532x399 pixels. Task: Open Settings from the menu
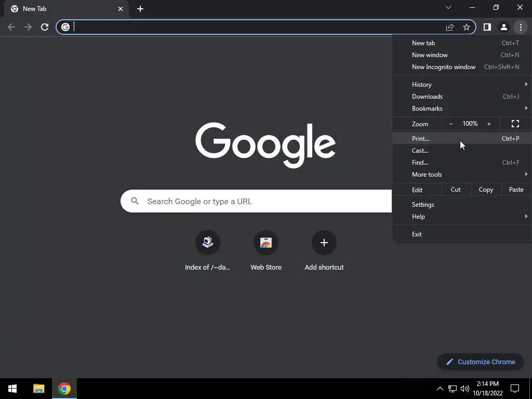(462, 205)
